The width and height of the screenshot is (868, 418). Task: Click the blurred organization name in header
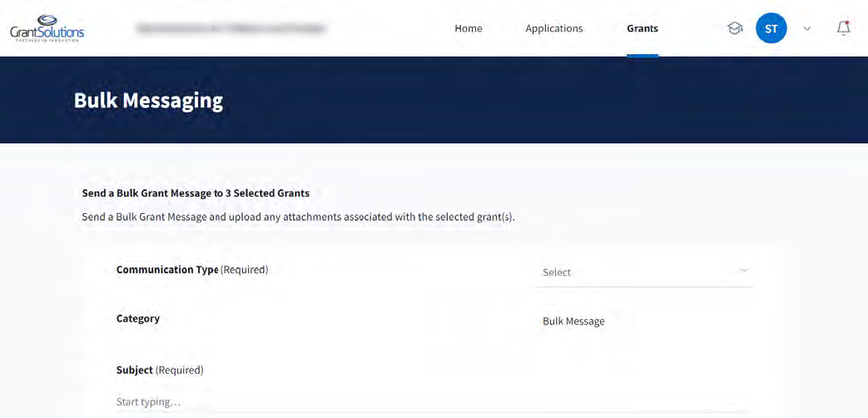[231, 28]
